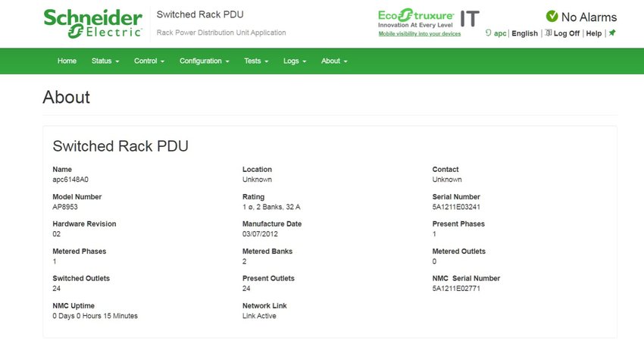
Task: Open the Configuration dropdown
Action: pyautogui.click(x=204, y=61)
